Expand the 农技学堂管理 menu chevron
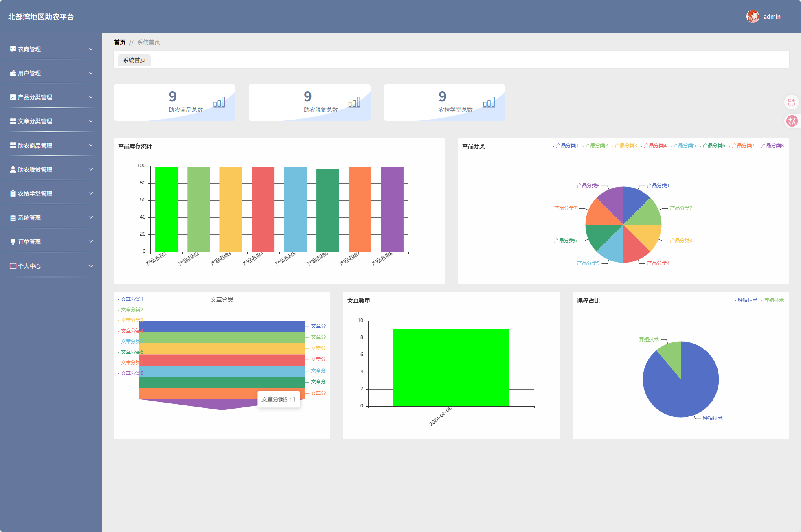Viewport: 801px width, 532px height. (x=91, y=193)
